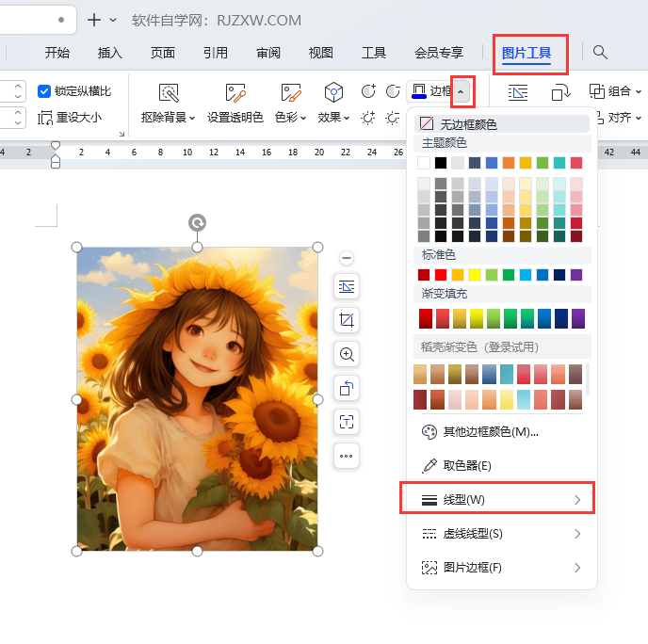Click the floating crop icon beside image
Screen dimensions: 648x644
[x=347, y=320]
